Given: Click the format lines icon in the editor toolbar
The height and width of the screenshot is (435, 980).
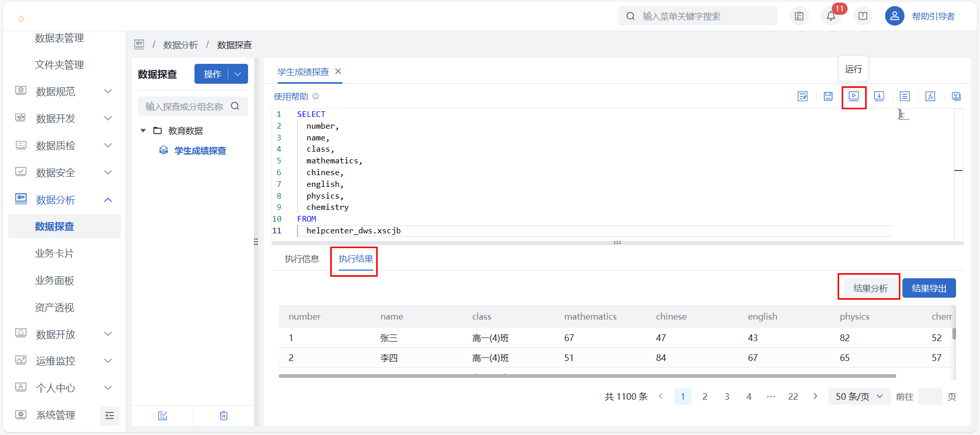Looking at the screenshot, I should pyautogui.click(x=904, y=96).
